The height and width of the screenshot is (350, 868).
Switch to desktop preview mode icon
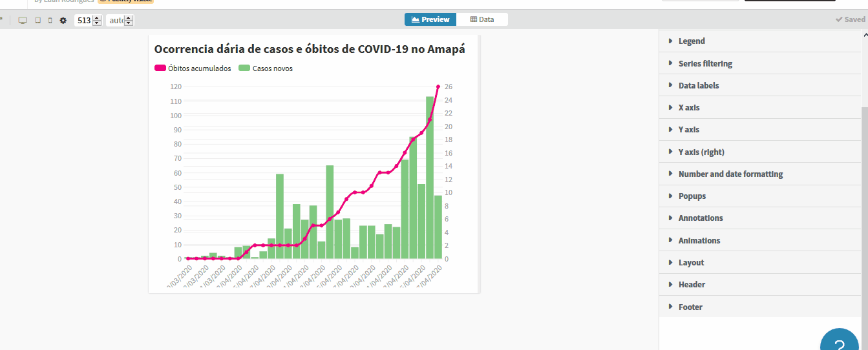pos(23,21)
